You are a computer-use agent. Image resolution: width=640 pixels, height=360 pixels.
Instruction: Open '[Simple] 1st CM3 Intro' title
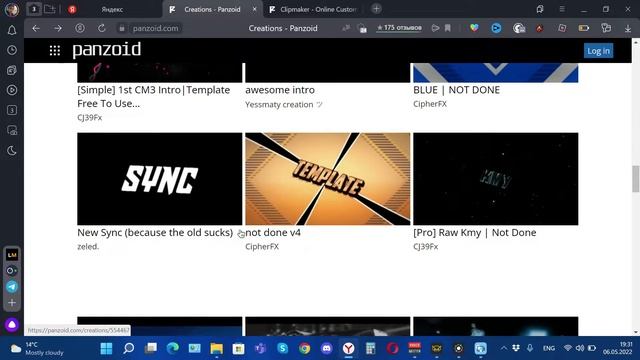153,96
